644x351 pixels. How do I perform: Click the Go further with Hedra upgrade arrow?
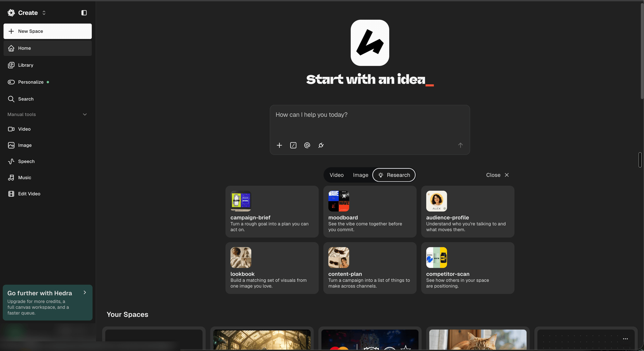85,293
